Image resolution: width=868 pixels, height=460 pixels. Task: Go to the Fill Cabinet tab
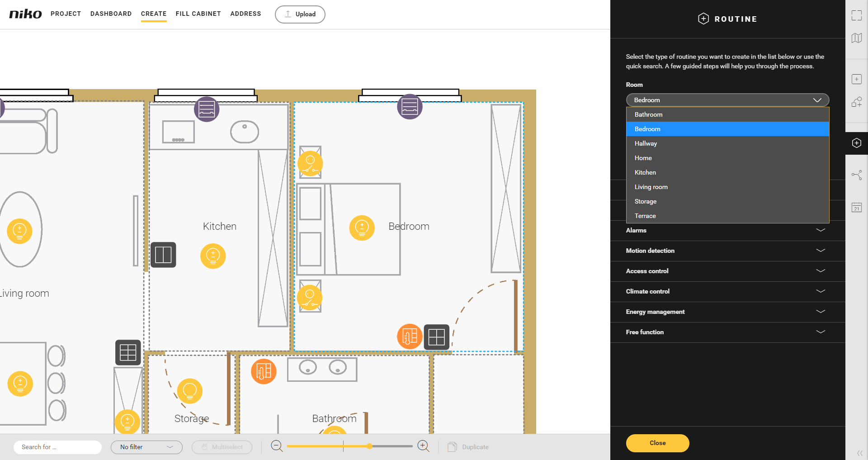click(198, 14)
